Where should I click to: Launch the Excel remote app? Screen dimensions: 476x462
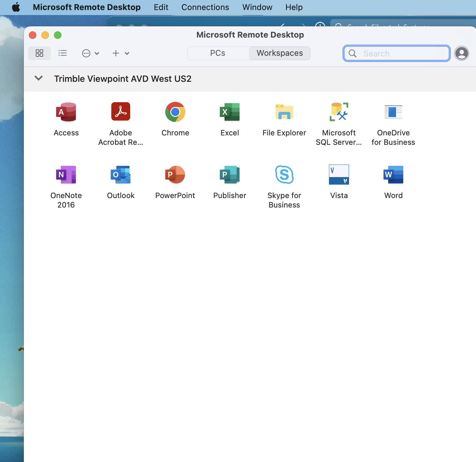click(x=230, y=112)
